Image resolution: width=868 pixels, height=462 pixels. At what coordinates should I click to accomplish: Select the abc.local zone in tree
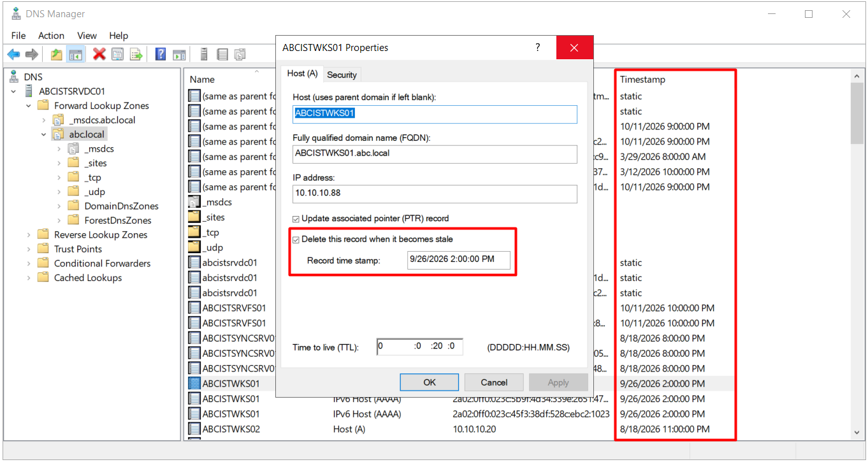[87, 134]
